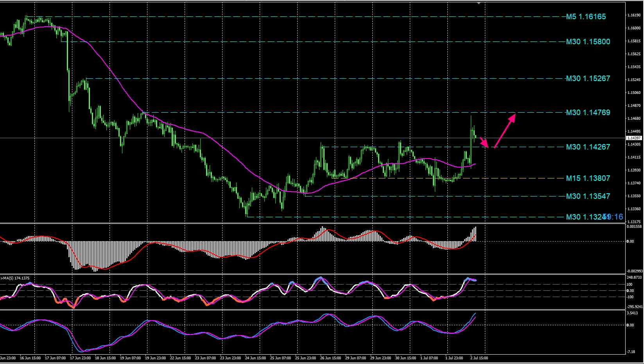This screenshot has width=644, height=364.
Task: Click the 248.8733 oscillator scale value
Action: point(634,278)
